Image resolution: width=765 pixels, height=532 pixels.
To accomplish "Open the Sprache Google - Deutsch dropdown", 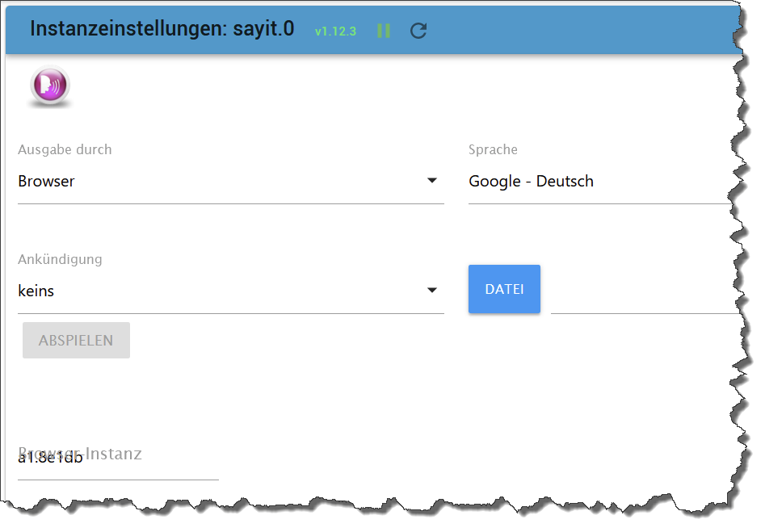I will [x=600, y=181].
